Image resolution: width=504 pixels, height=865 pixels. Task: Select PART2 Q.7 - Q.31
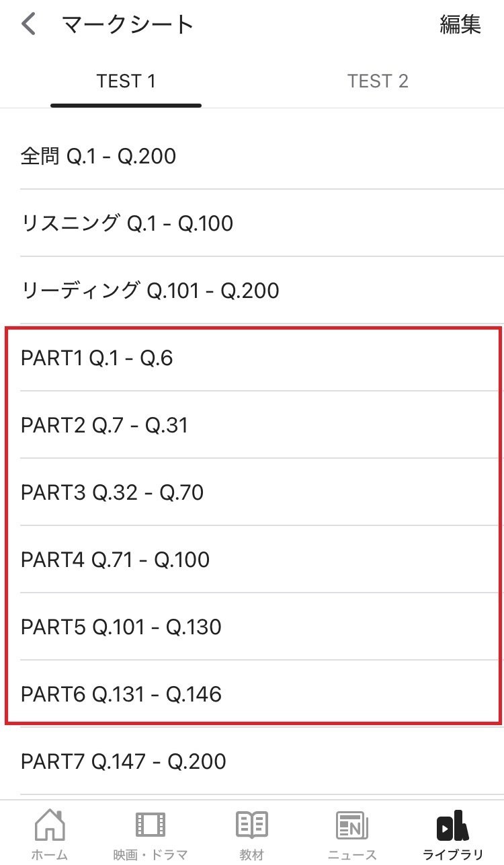point(252,425)
